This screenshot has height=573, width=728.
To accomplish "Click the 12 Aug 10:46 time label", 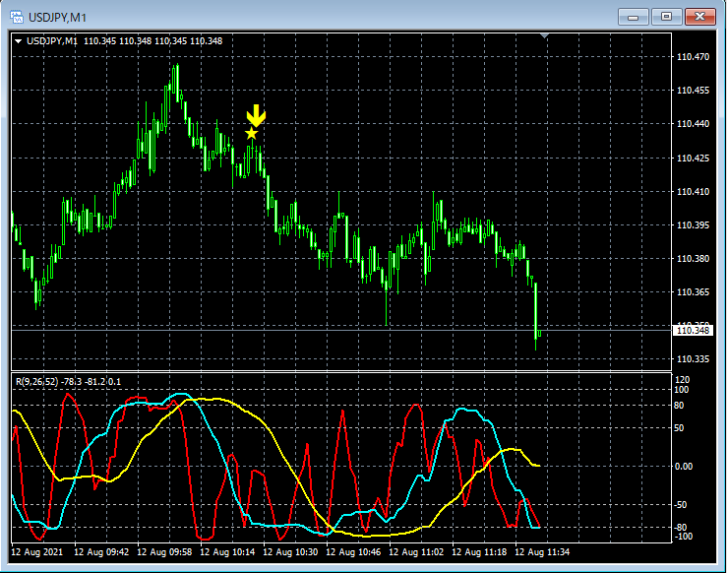I will coord(353,552).
